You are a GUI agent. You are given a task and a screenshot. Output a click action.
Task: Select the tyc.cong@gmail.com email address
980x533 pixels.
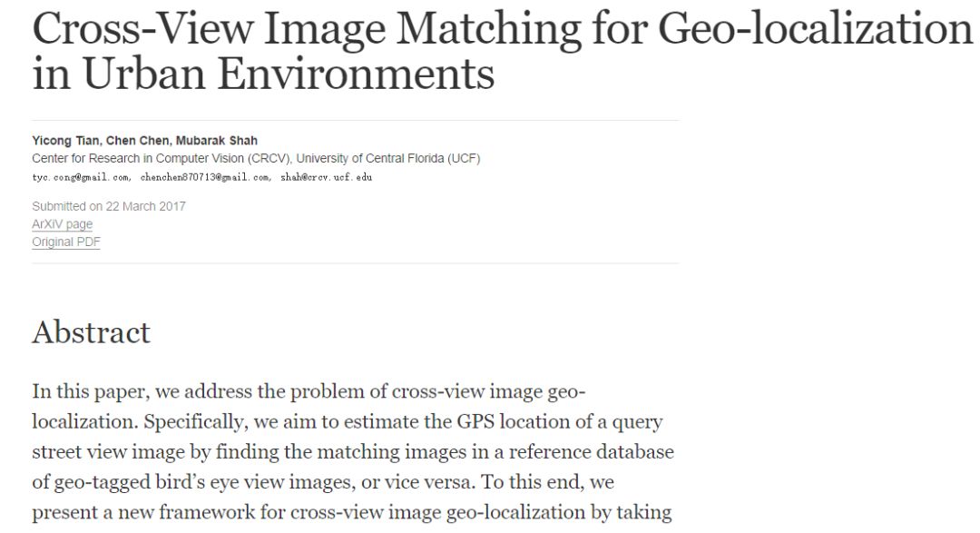pos(81,178)
